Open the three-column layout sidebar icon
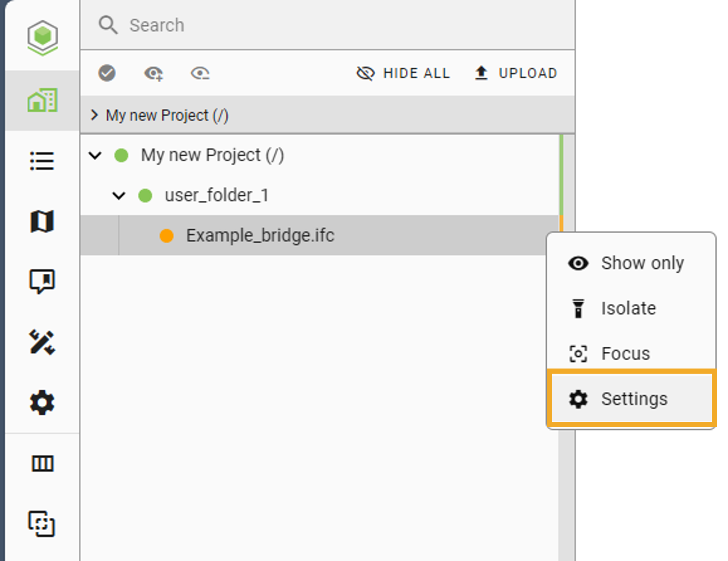 42,463
